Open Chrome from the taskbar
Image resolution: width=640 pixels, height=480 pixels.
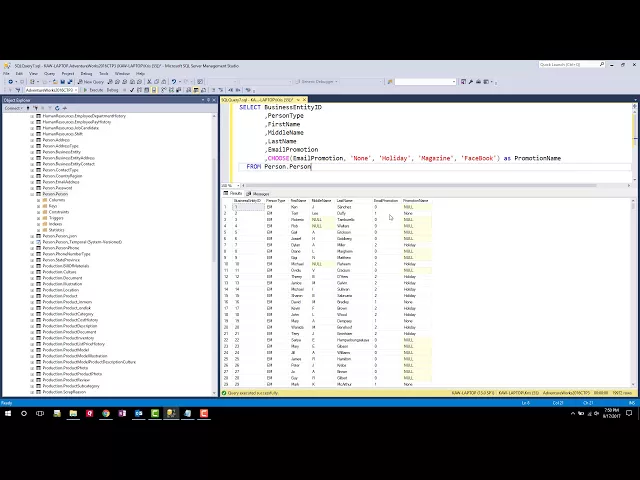pyautogui.click(x=106, y=413)
